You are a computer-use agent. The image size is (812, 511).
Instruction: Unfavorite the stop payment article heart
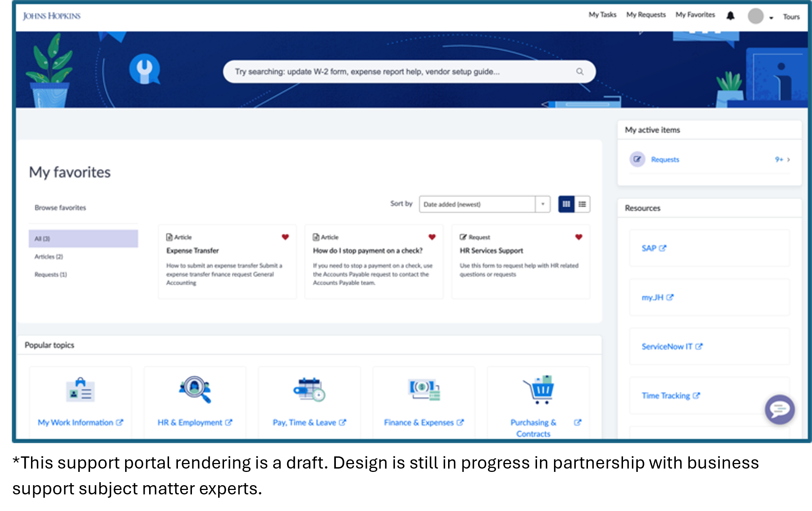pos(432,237)
